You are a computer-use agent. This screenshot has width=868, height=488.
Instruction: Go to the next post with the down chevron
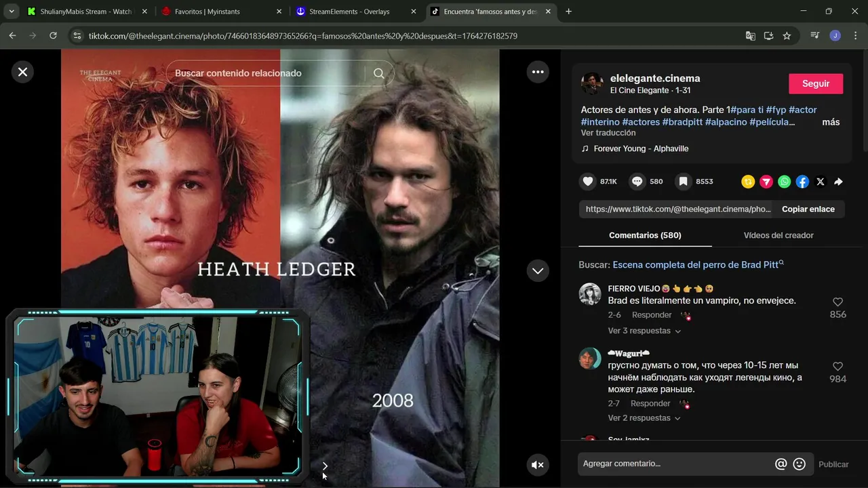[538, 270]
